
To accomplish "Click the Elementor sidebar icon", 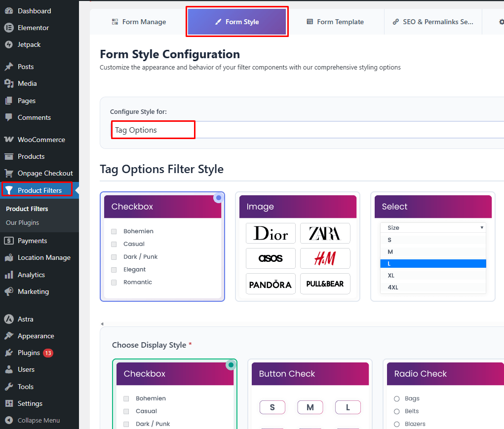I will pyautogui.click(x=9, y=28).
